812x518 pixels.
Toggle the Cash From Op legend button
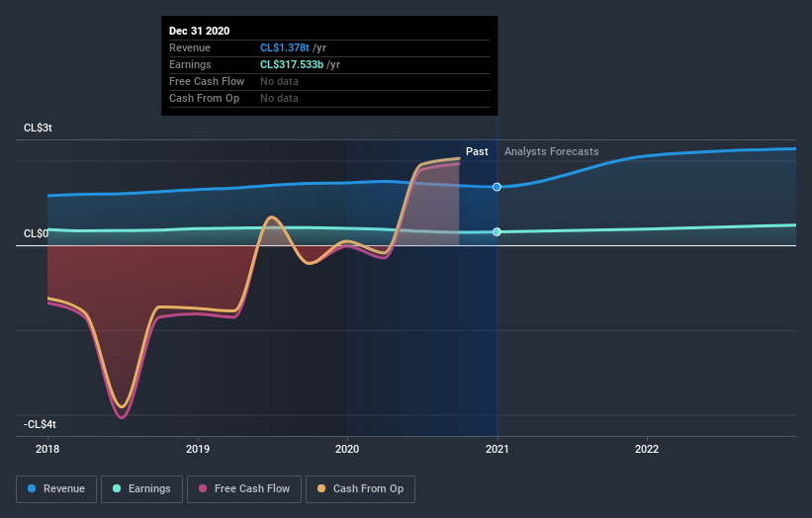click(x=360, y=489)
